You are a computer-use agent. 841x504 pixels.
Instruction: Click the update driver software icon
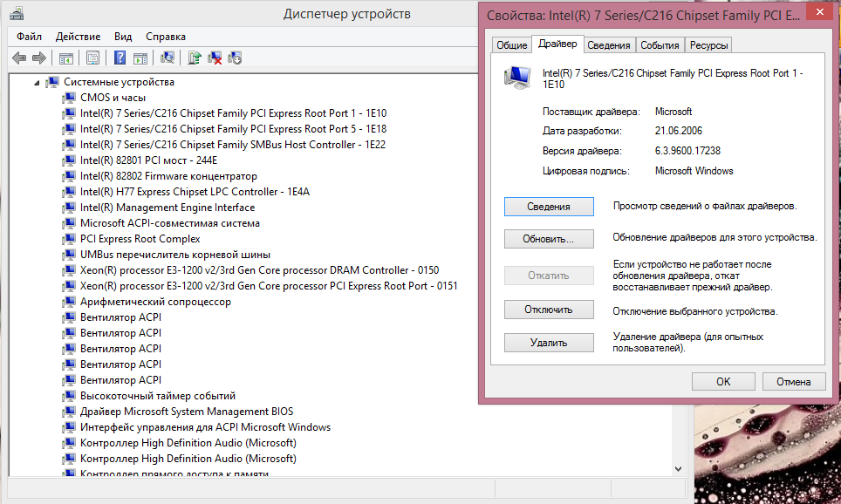click(195, 58)
